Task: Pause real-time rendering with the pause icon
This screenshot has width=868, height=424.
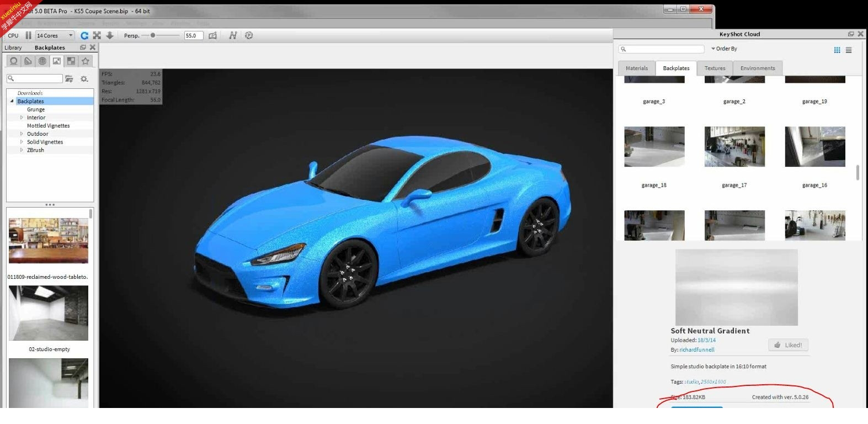Action: tap(28, 35)
